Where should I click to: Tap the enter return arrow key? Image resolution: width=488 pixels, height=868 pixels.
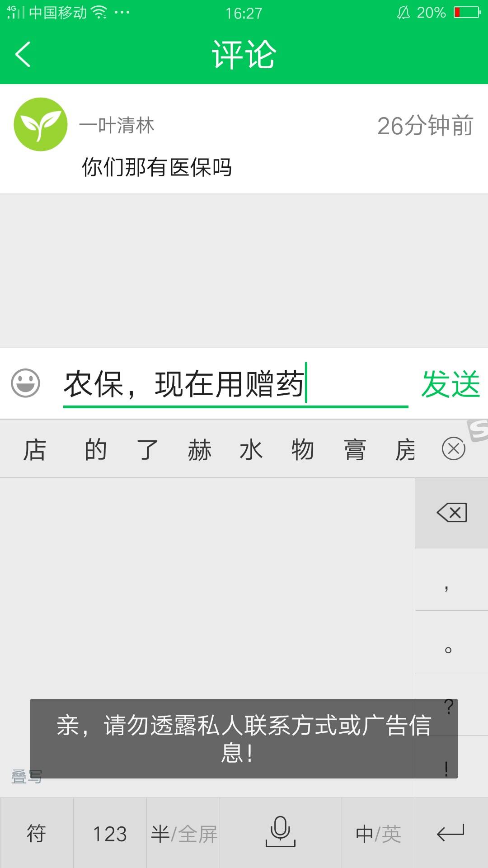click(x=451, y=833)
